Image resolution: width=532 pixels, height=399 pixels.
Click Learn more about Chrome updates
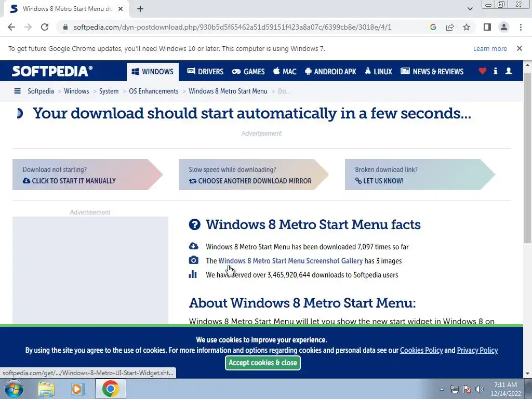490,48
